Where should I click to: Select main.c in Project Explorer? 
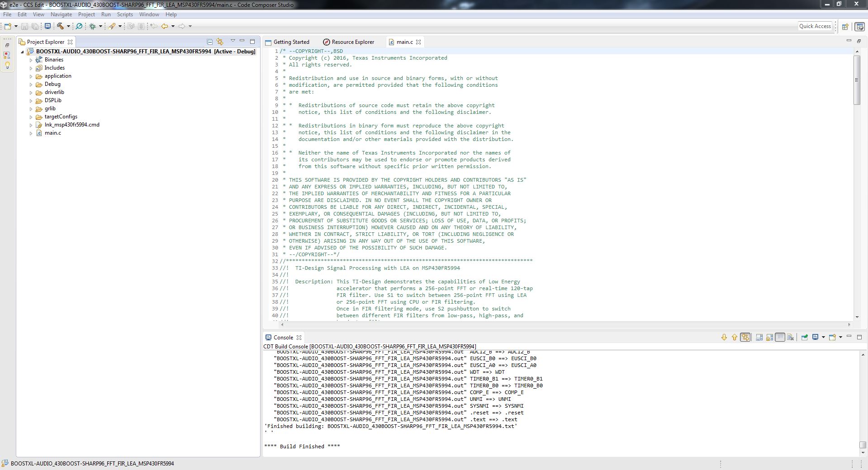point(52,133)
